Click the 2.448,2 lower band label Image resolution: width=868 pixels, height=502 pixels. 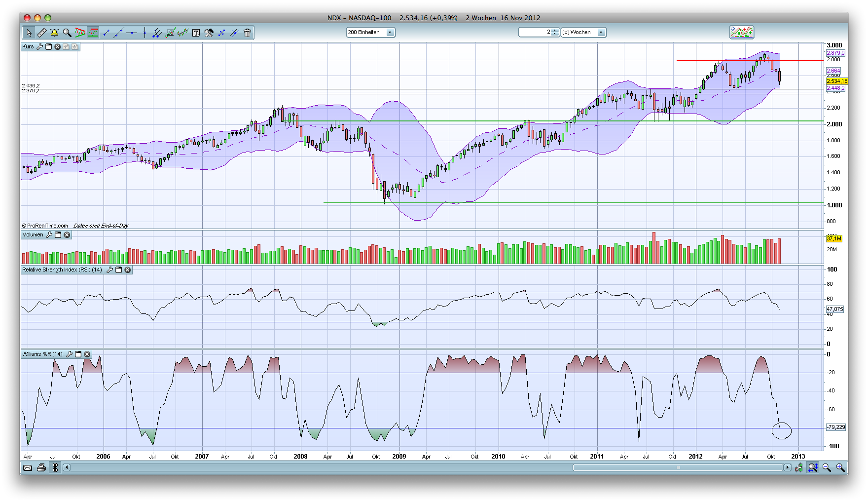coord(835,88)
